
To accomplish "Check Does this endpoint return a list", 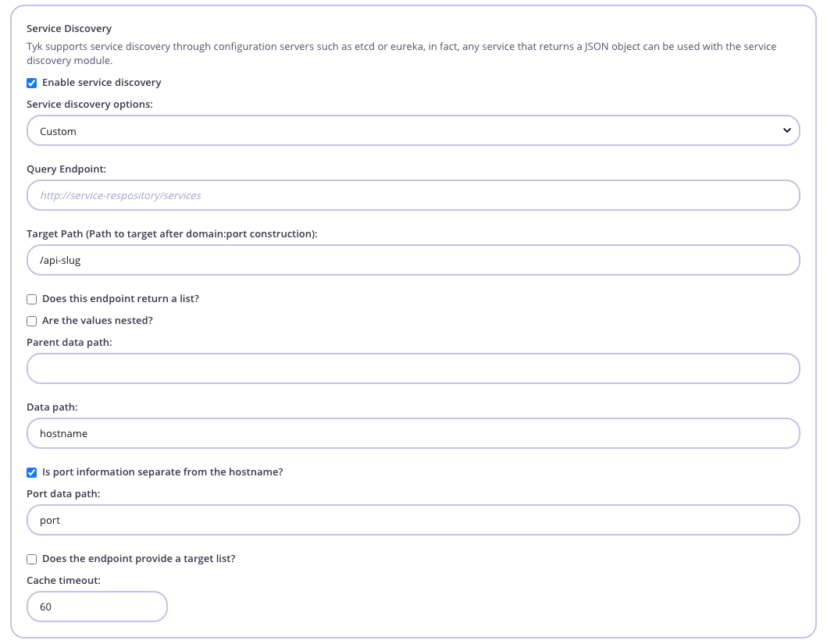I will pos(31,298).
